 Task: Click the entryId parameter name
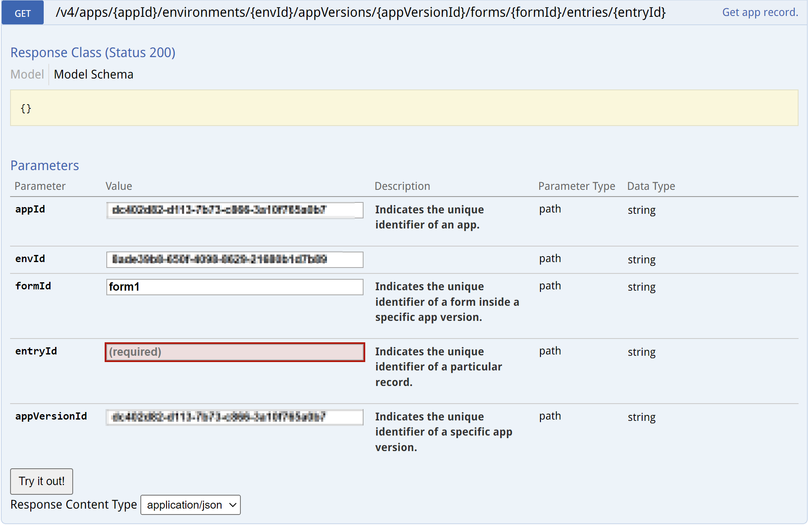[36, 351]
